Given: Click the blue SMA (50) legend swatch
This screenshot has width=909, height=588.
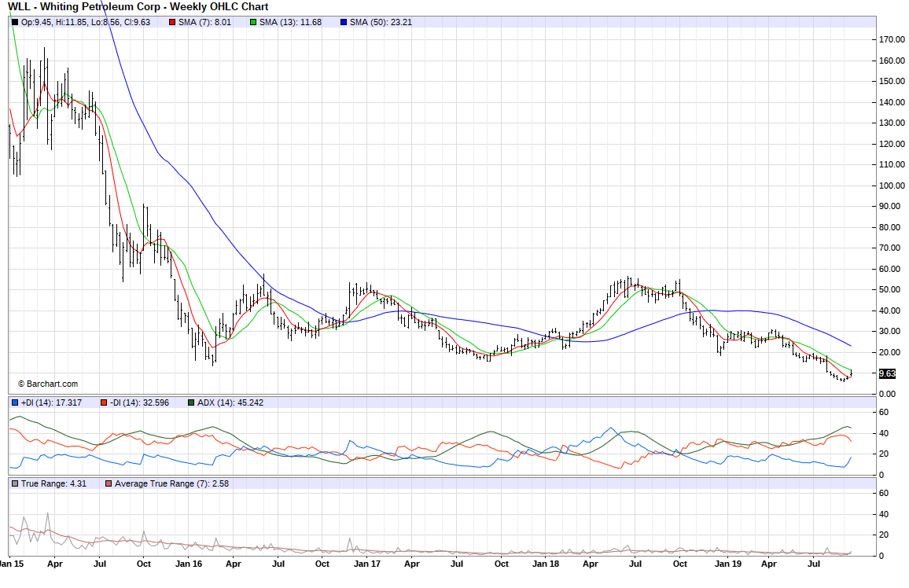Looking at the screenshot, I should 344,23.
